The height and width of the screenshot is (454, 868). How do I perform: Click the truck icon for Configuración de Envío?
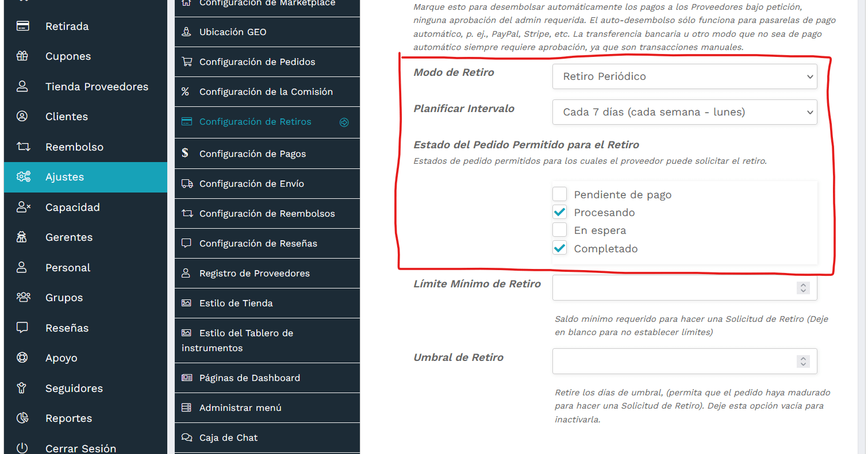tap(186, 183)
